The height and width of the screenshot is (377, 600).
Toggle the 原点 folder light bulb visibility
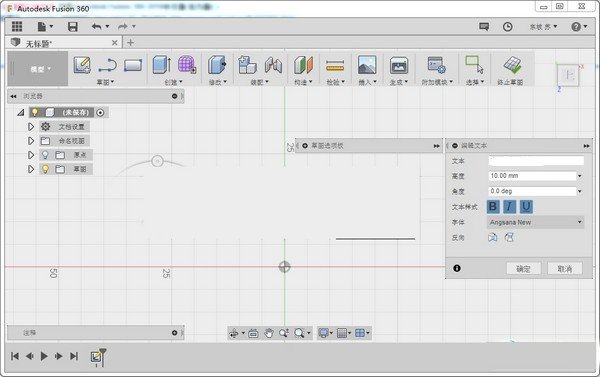pyautogui.click(x=45, y=155)
